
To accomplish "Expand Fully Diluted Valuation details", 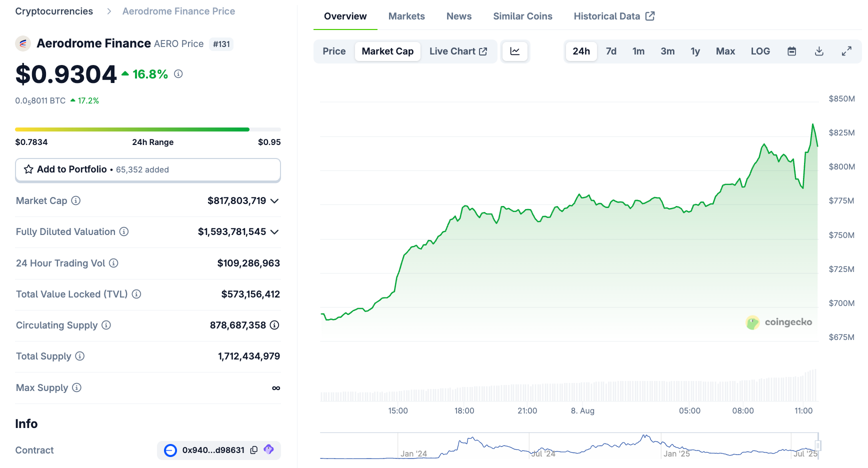I will click(x=274, y=231).
